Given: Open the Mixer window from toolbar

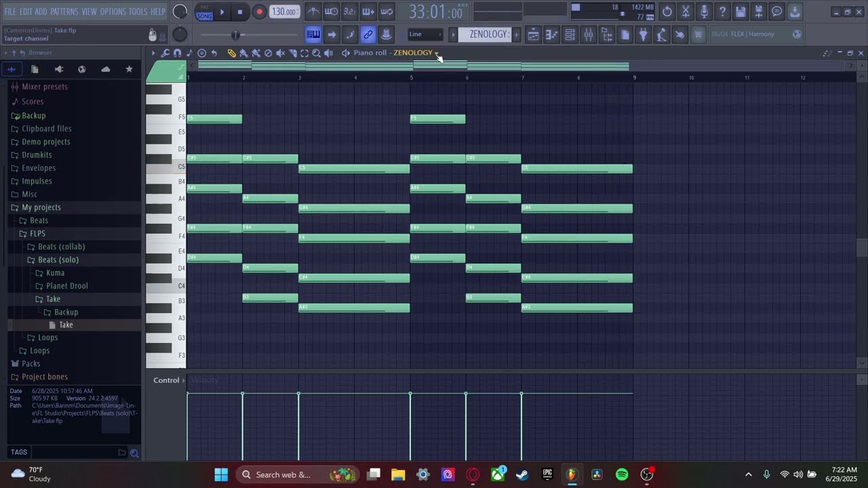Looking at the screenshot, I should pyautogui.click(x=589, y=35).
